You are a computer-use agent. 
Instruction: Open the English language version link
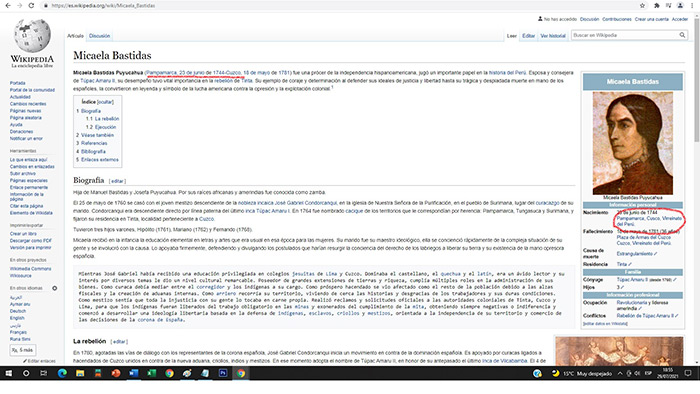[17, 318]
